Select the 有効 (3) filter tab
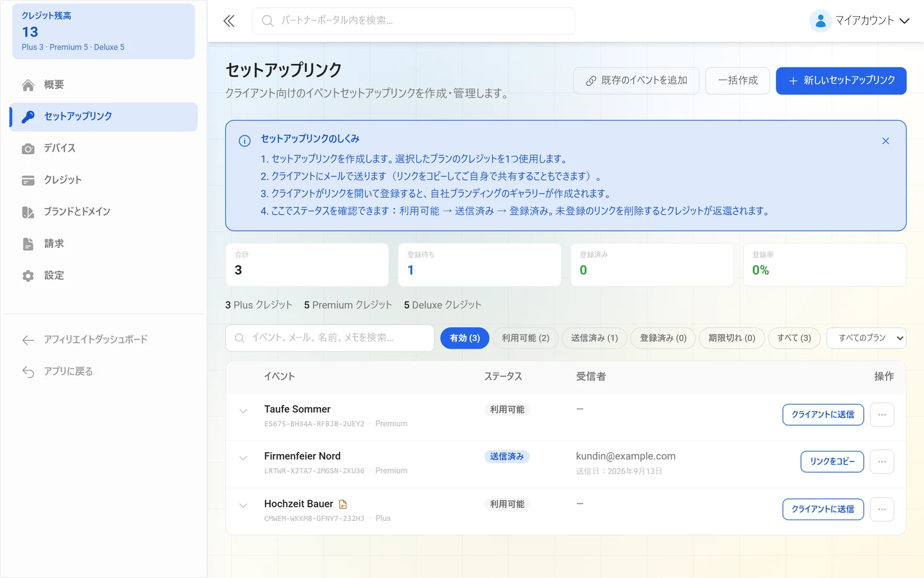Image resolution: width=924 pixels, height=578 pixels. pyautogui.click(x=465, y=338)
